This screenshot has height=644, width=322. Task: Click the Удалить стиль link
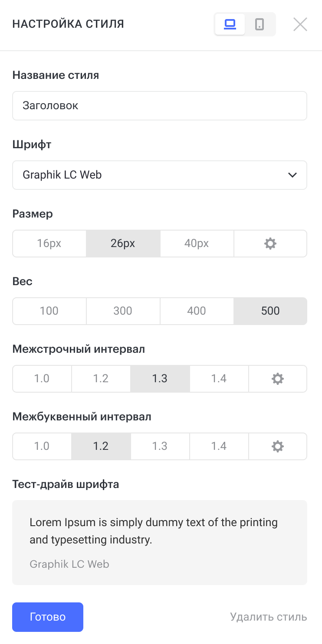click(x=268, y=617)
